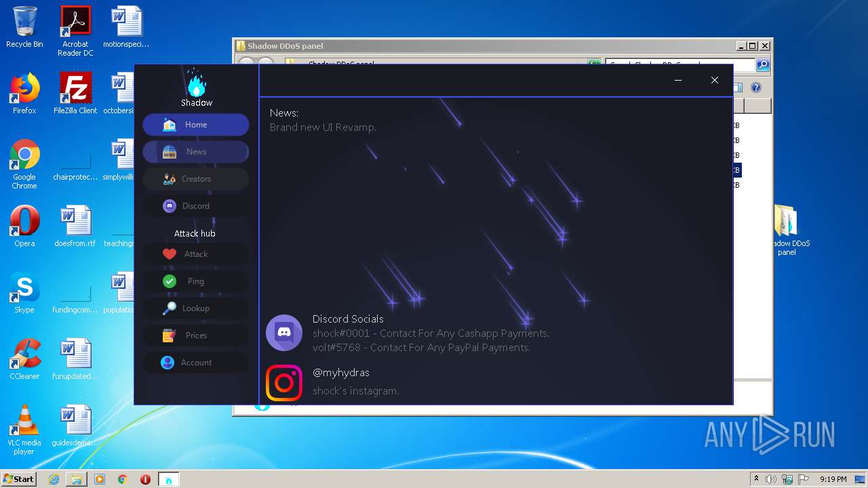Open Chrome from the taskbar
Viewport: 868px width, 488px height.
coord(123,479)
